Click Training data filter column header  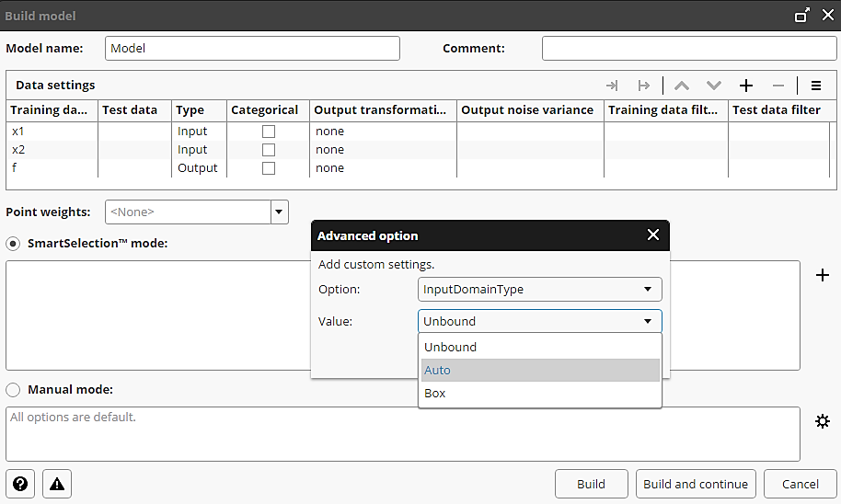(x=666, y=110)
